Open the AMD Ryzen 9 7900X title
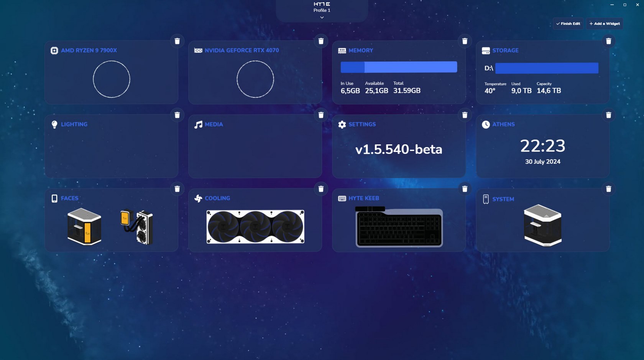The image size is (644, 360). [x=89, y=50]
